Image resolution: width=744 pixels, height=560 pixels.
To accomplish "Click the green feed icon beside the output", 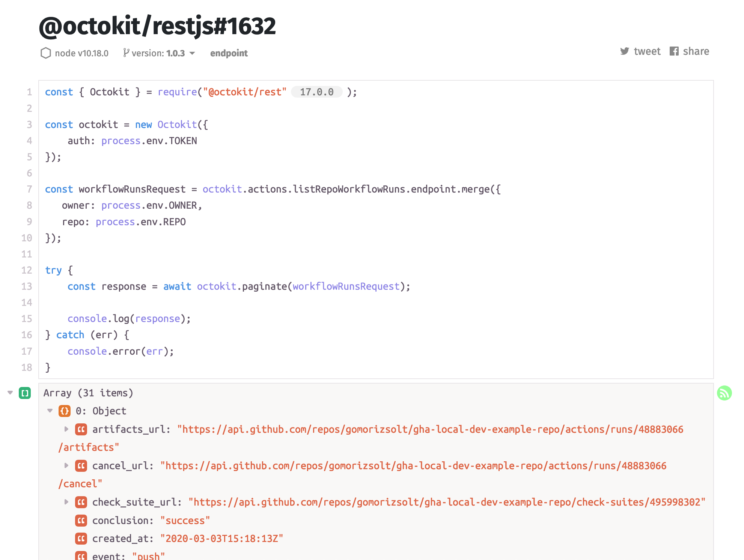I will tap(724, 393).
